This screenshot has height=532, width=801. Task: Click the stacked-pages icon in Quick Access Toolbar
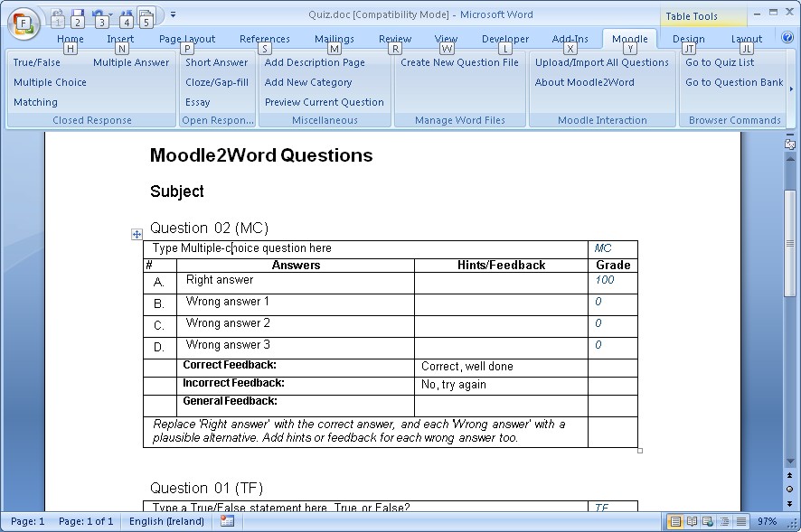tap(146, 17)
